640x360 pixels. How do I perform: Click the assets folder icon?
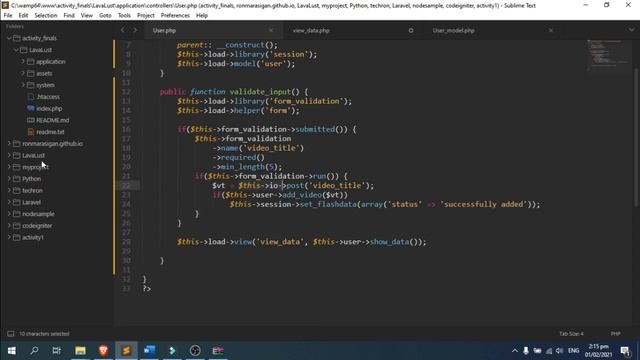(31, 73)
